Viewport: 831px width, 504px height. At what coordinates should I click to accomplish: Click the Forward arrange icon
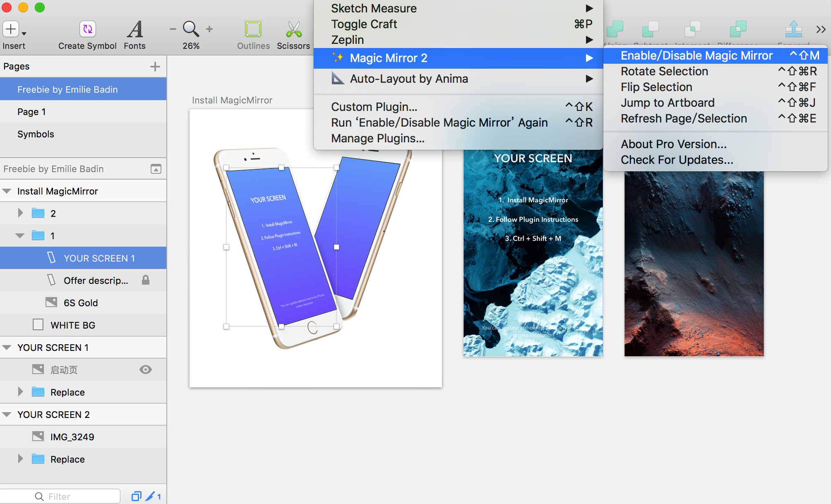793,29
